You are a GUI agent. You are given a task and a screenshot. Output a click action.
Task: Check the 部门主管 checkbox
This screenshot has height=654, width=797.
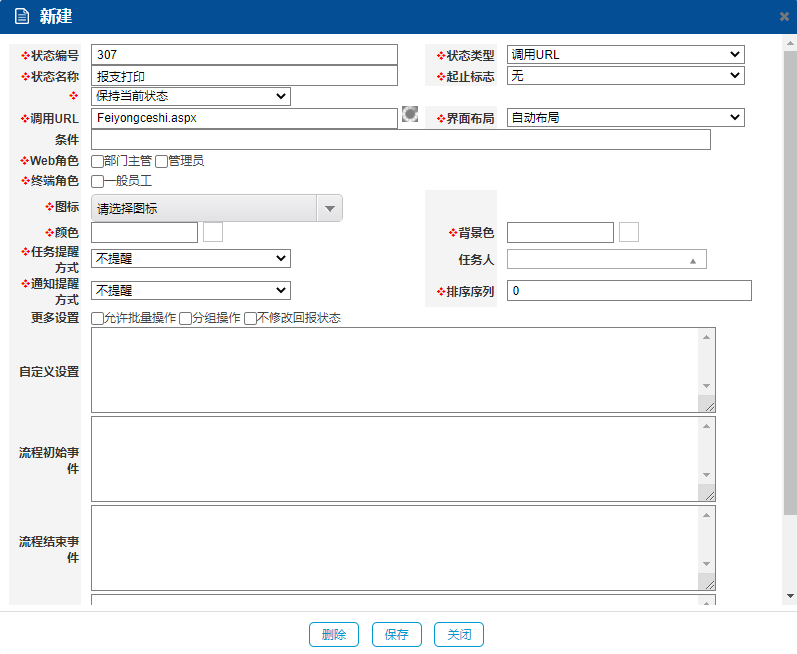(98, 161)
